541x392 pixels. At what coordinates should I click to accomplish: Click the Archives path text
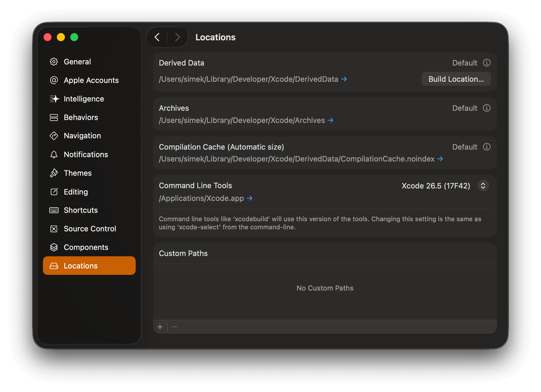[x=242, y=120]
